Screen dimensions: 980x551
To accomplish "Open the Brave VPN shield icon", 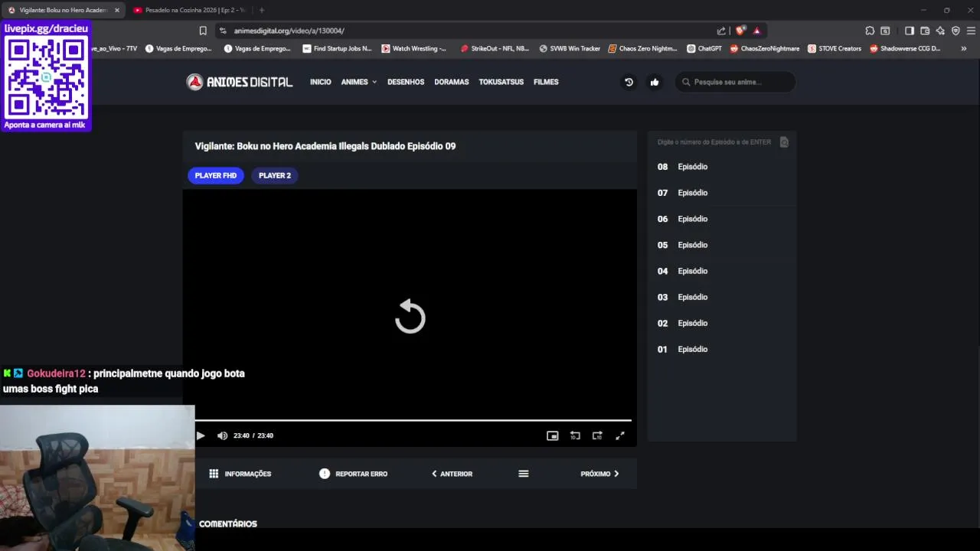I will click(955, 31).
